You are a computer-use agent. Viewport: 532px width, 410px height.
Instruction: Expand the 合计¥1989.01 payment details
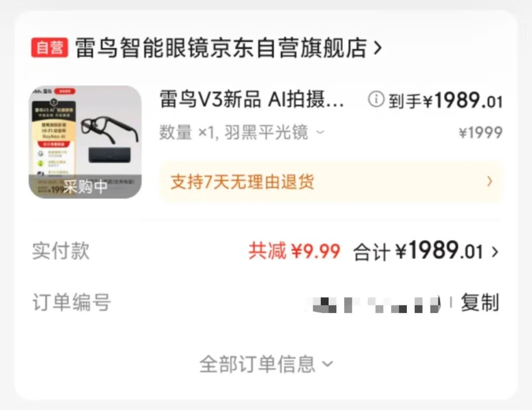pos(426,251)
